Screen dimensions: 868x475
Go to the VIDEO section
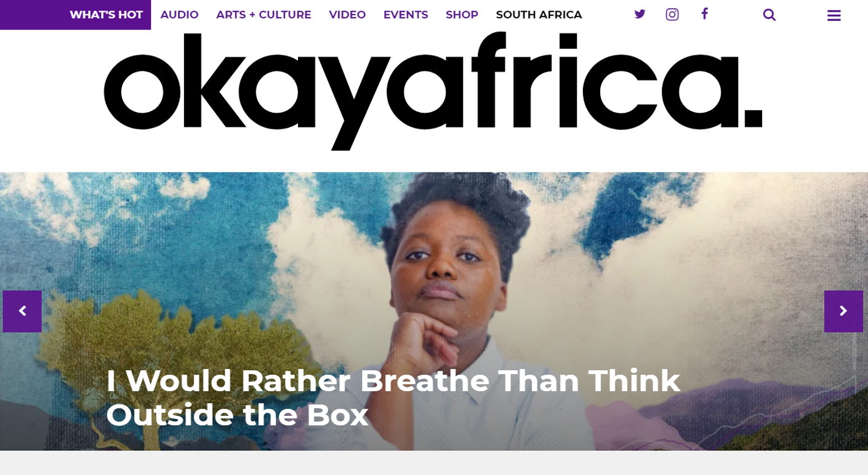(x=347, y=15)
